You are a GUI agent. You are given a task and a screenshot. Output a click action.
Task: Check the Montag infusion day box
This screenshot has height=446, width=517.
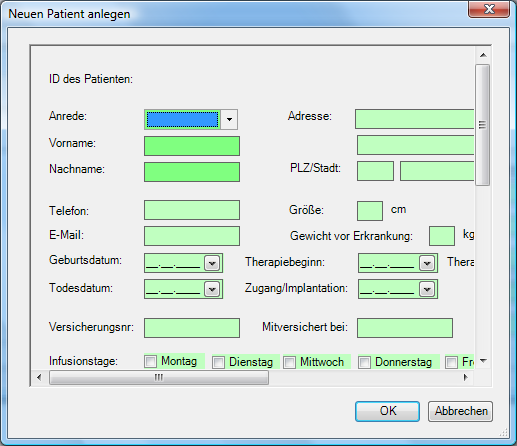[150, 361]
